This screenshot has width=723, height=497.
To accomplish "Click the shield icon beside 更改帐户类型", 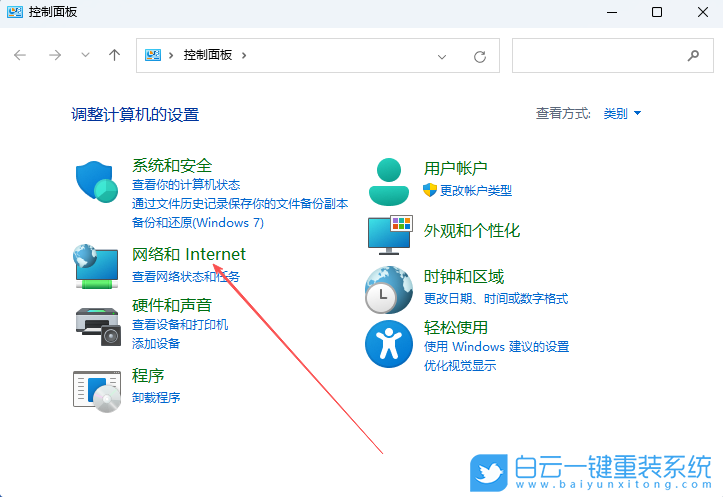I will point(430,190).
